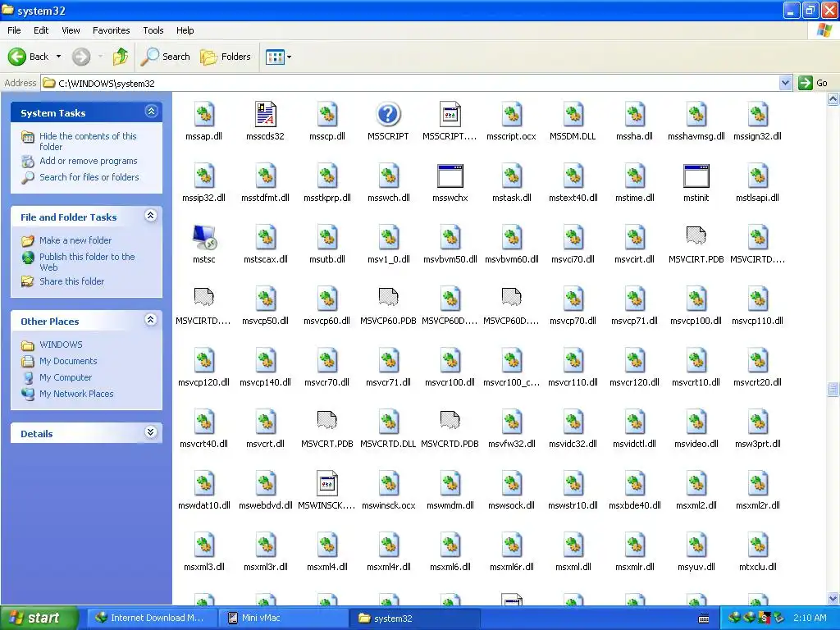Expand the Details panel
The height and width of the screenshot is (630, 840).
tap(151, 432)
